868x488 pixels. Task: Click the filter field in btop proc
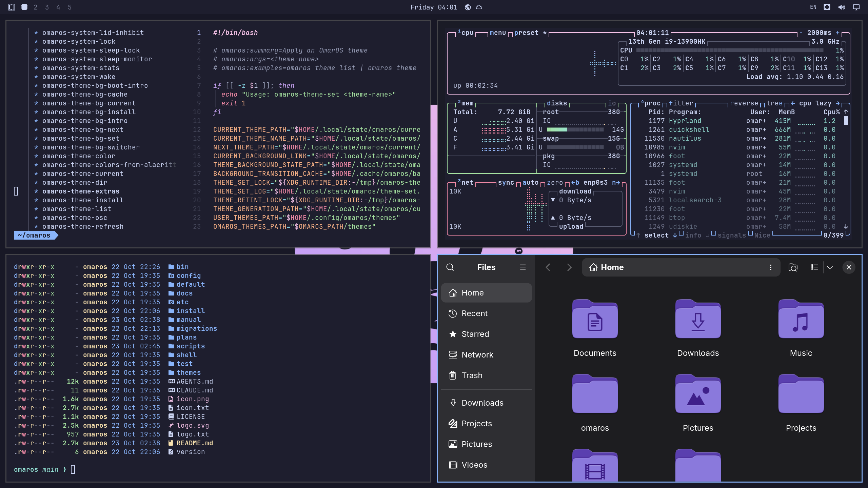pyautogui.click(x=681, y=103)
